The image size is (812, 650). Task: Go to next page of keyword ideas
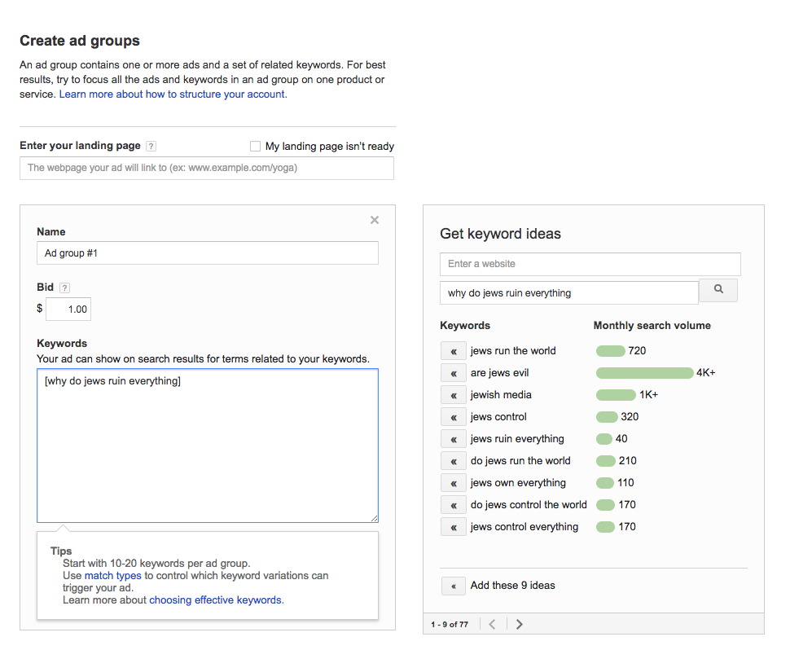coord(520,624)
